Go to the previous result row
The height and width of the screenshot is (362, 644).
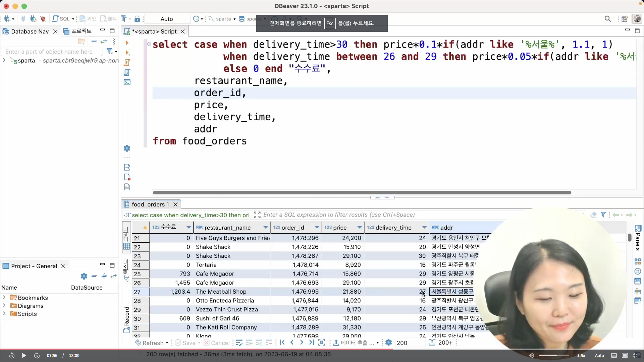pos(292,343)
